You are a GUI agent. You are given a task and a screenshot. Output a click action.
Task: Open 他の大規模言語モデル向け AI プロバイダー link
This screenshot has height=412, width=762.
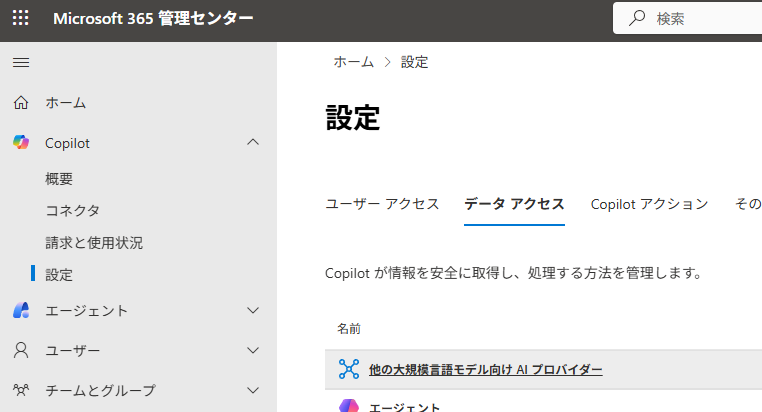point(485,370)
